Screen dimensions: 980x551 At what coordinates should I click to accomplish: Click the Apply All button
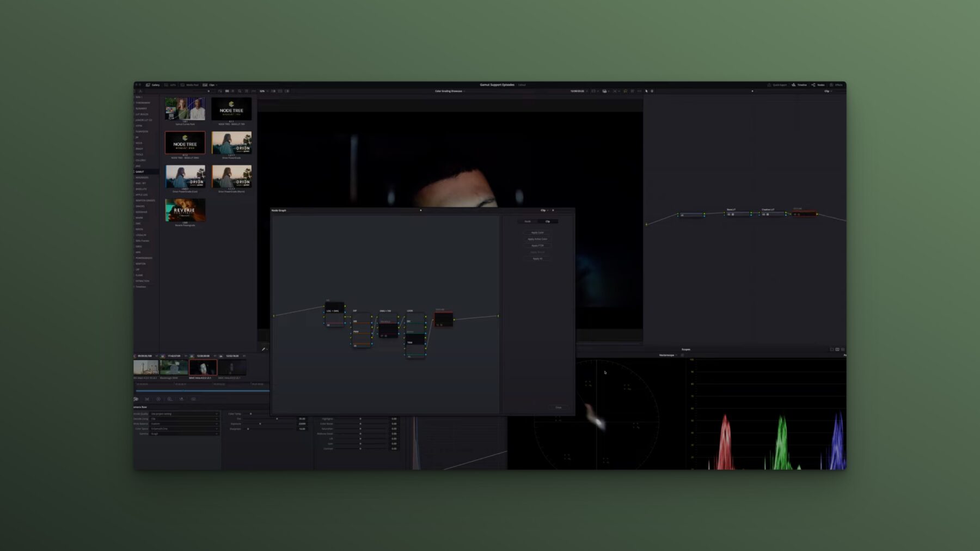537,259
